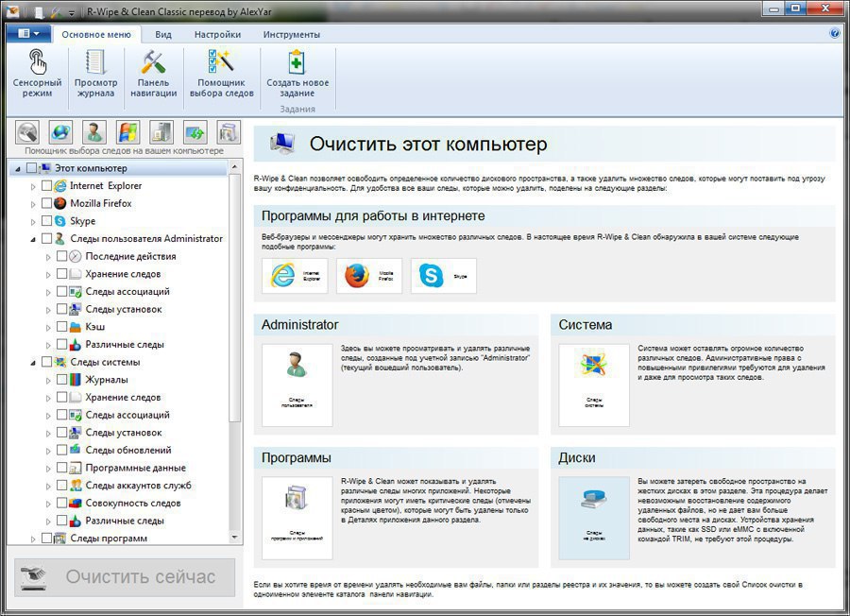This screenshot has width=850, height=616.
Task: Click the Windows flag system icon above tree
Action: coord(127,133)
